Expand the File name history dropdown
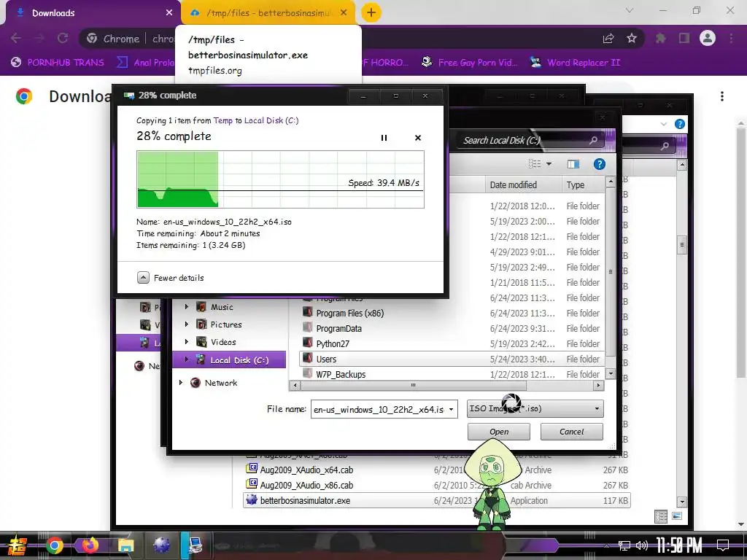 point(451,409)
